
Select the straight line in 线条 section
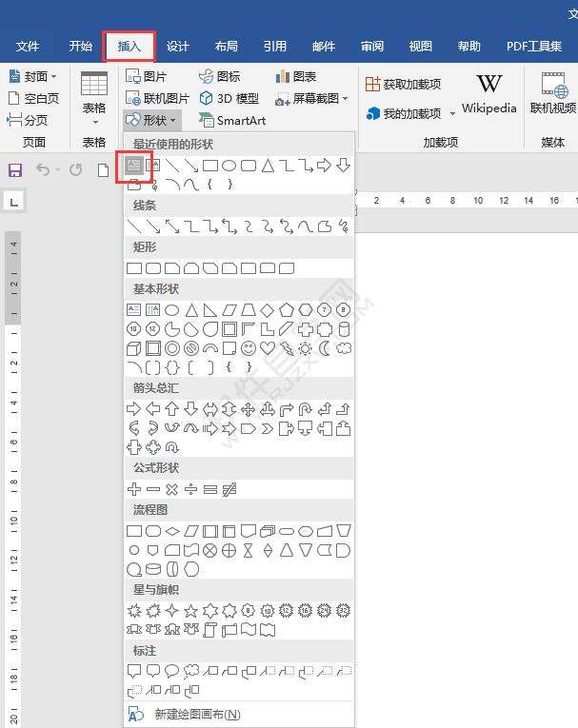tap(134, 226)
